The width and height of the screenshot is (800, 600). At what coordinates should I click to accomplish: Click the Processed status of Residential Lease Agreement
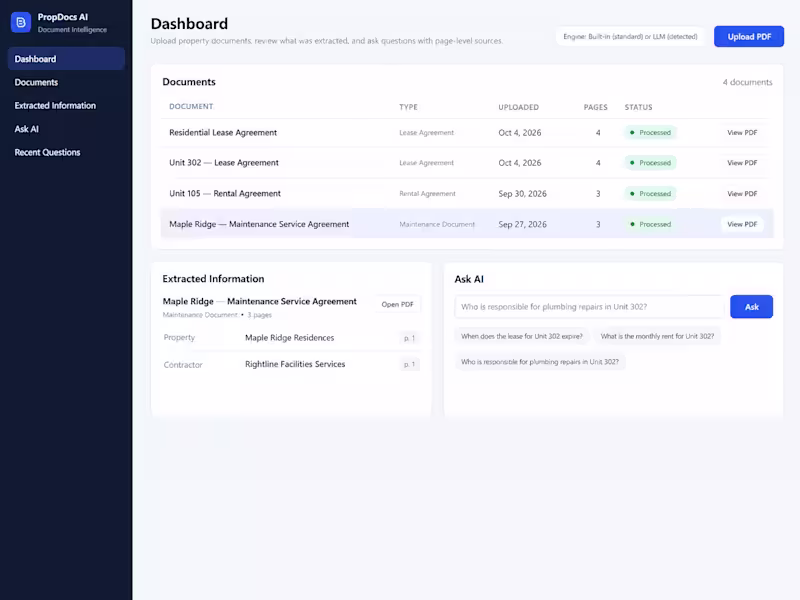651,133
